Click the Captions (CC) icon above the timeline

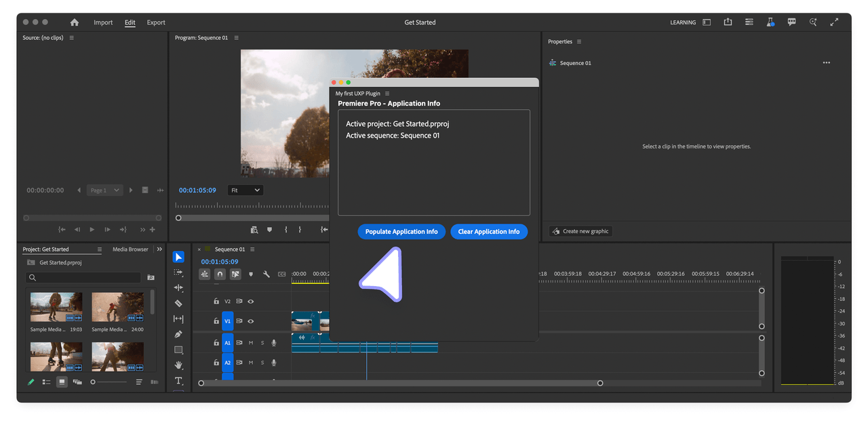pos(283,274)
